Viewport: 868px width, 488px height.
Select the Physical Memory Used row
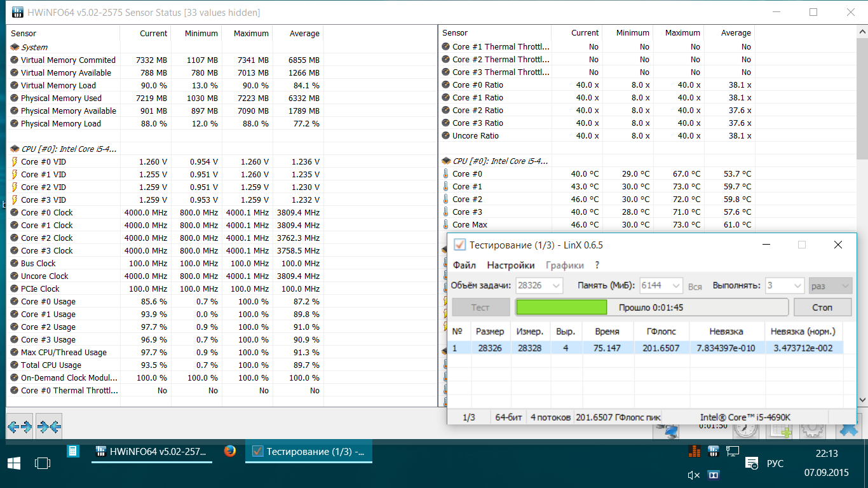click(165, 98)
